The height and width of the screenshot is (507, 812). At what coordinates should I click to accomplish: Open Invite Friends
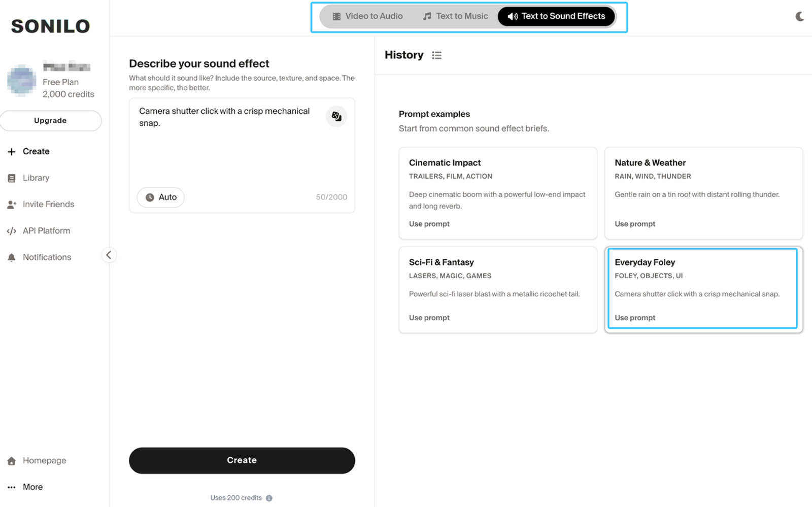pyautogui.click(x=48, y=205)
